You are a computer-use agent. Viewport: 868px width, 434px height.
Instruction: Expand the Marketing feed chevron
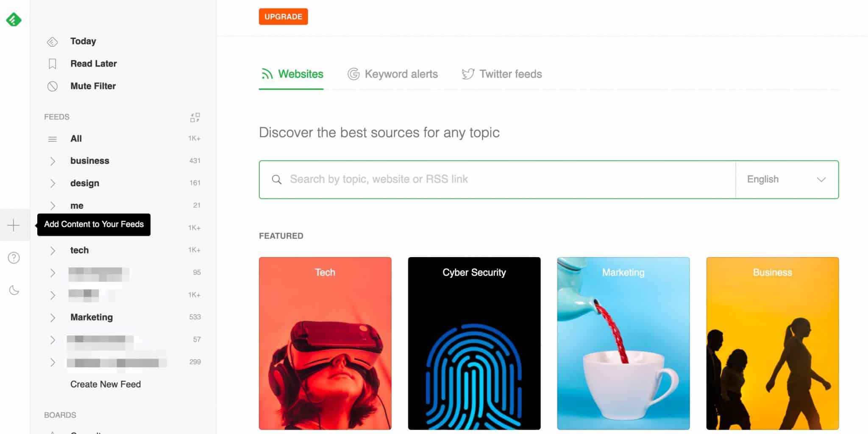point(53,318)
